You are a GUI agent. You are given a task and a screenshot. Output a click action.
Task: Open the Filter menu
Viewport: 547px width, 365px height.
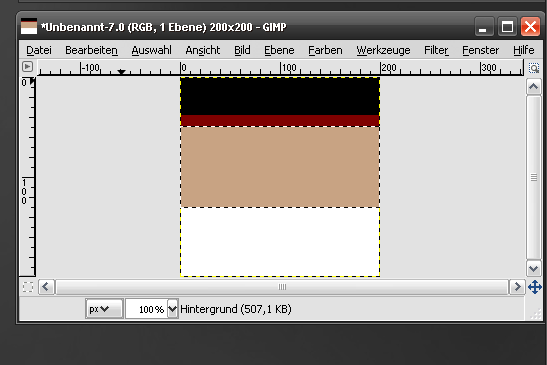[x=436, y=50]
